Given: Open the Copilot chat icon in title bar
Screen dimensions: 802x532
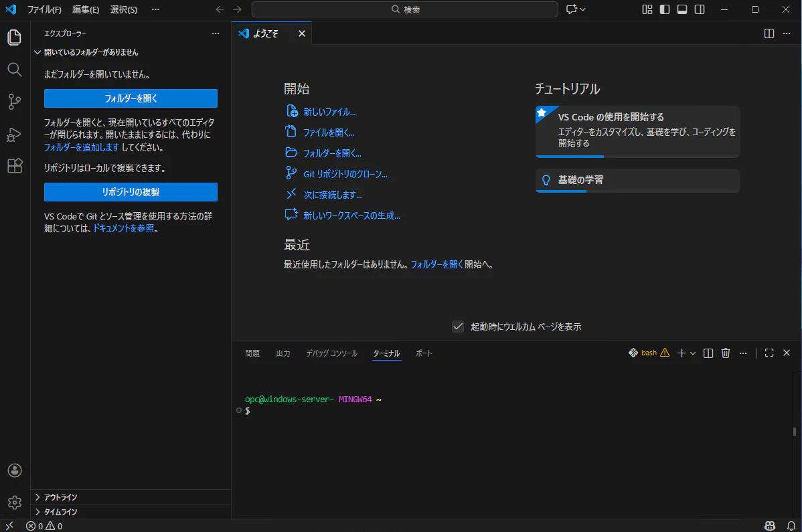Looking at the screenshot, I should point(571,9).
